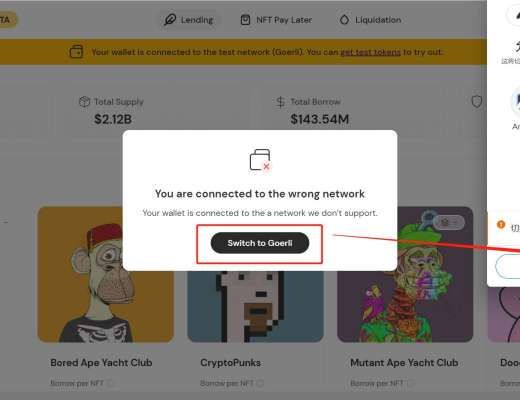The image size is (520, 400).
Task: Click the info icon beside CryptoPunks Borrow per NFT
Action: coord(261,384)
